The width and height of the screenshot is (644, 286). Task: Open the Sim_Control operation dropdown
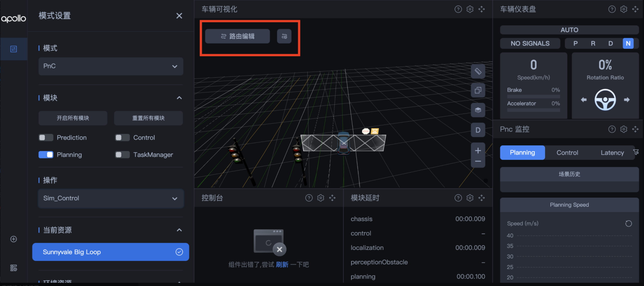110,198
